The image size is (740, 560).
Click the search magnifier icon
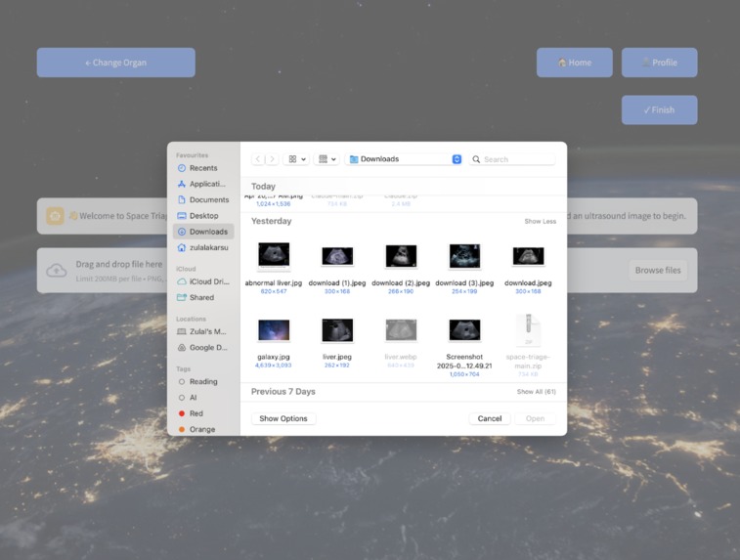(476, 159)
